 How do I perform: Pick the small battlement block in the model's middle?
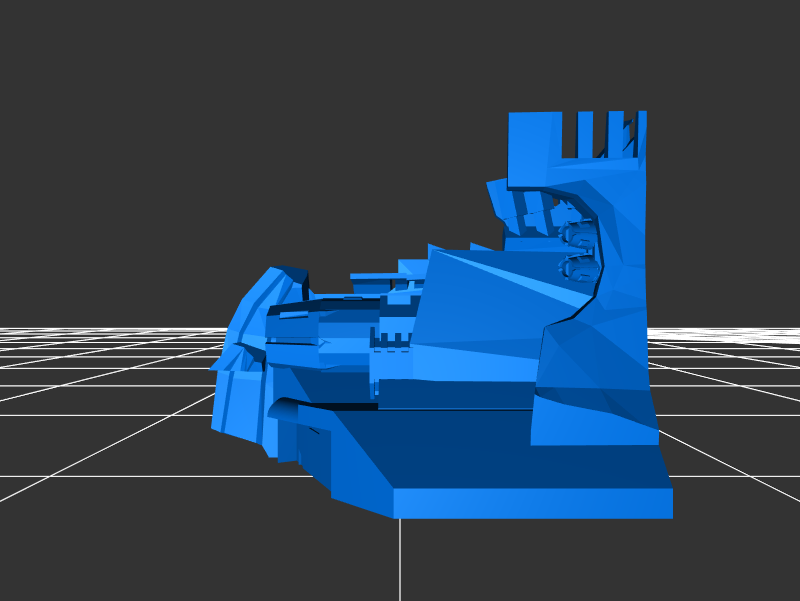point(392,340)
